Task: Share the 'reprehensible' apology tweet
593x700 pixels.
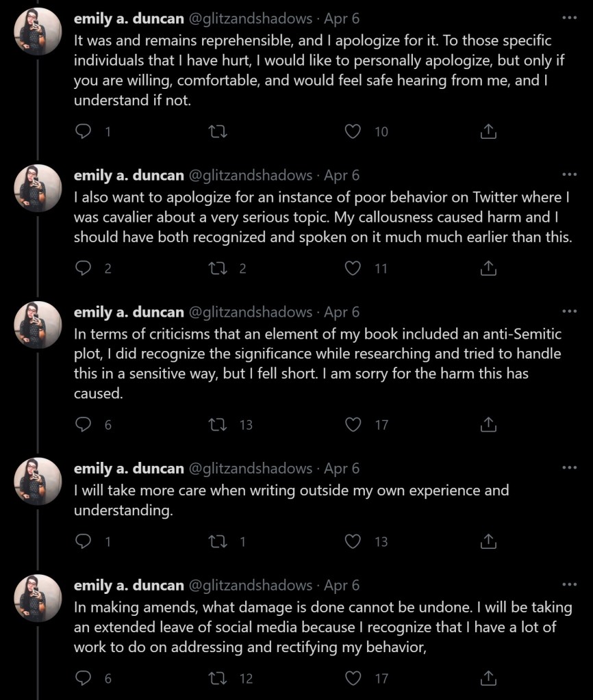Action: pos(488,131)
